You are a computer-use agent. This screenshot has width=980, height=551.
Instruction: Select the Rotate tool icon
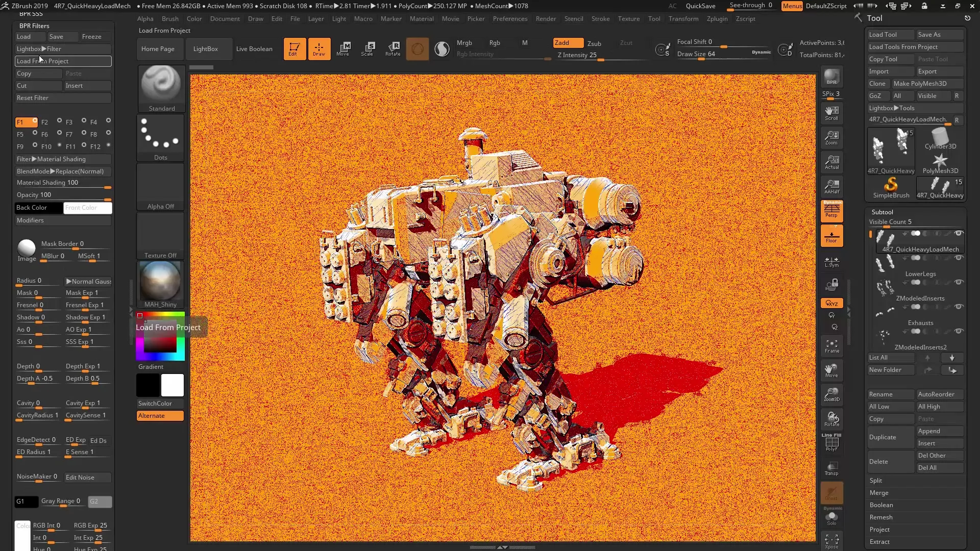pyautogui.click(x=393, y=49)
